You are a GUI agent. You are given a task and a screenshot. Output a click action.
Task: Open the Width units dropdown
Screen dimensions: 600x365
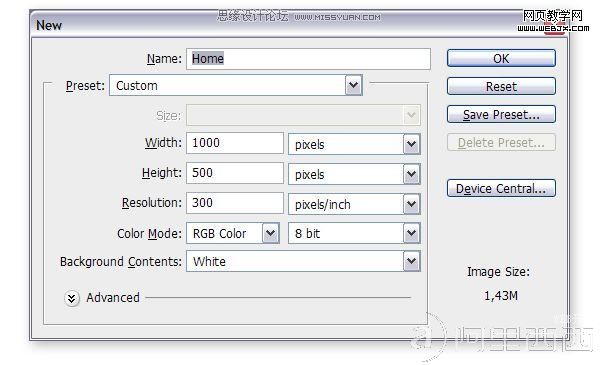[x=354, y=144]
